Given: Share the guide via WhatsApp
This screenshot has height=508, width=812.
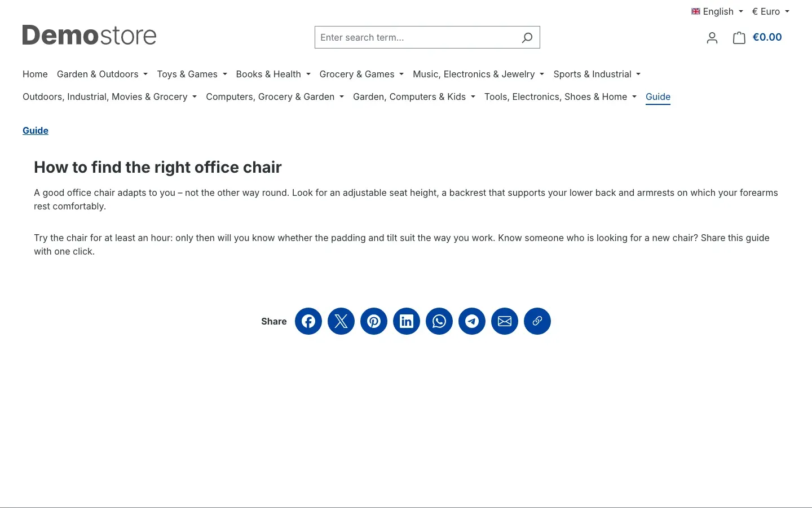Looking at the screenshot, I should click(439, 321).
